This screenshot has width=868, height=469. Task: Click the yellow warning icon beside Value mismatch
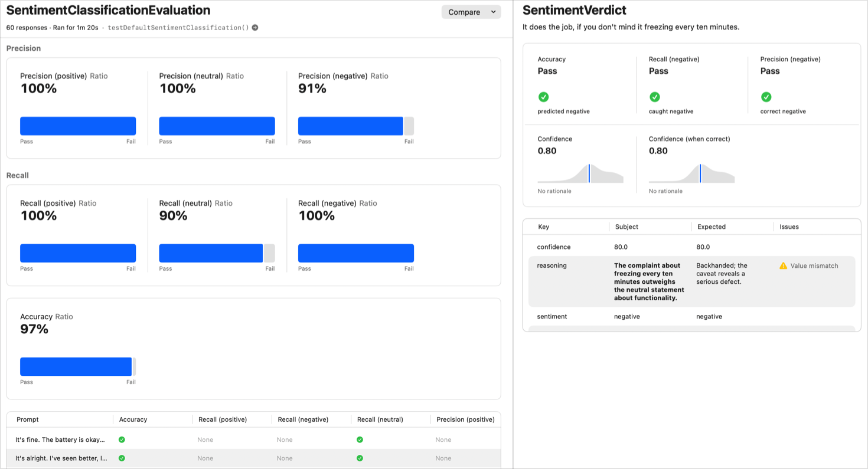[x=784, y=266]
